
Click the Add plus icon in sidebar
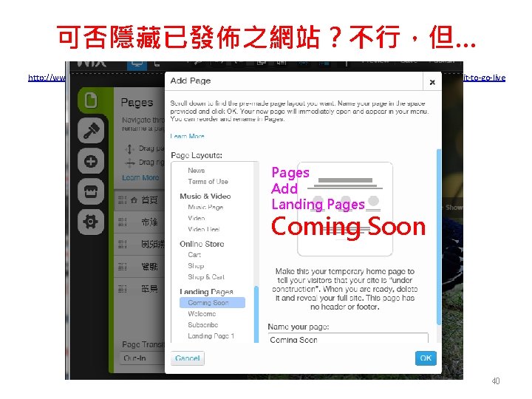[91, 161]
